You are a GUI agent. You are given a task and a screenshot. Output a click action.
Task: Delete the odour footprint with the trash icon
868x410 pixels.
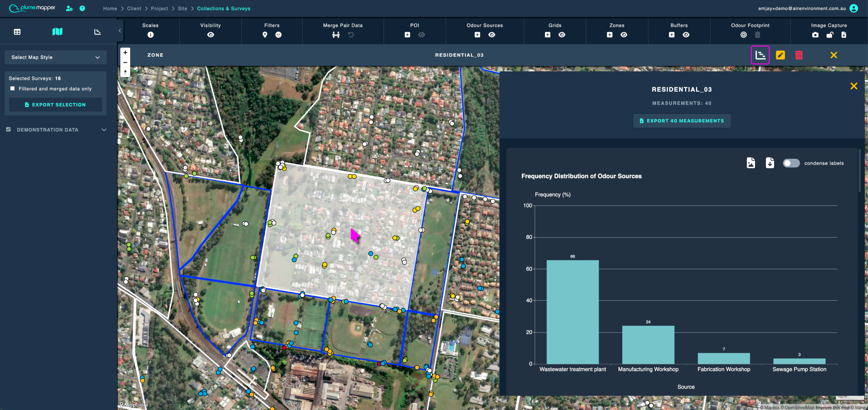pos(757,35)
